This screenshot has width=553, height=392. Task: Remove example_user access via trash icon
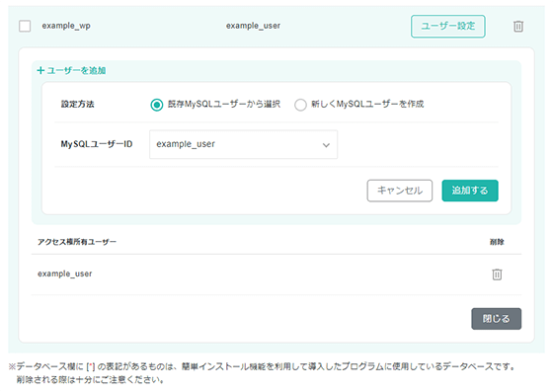point(497,274)
